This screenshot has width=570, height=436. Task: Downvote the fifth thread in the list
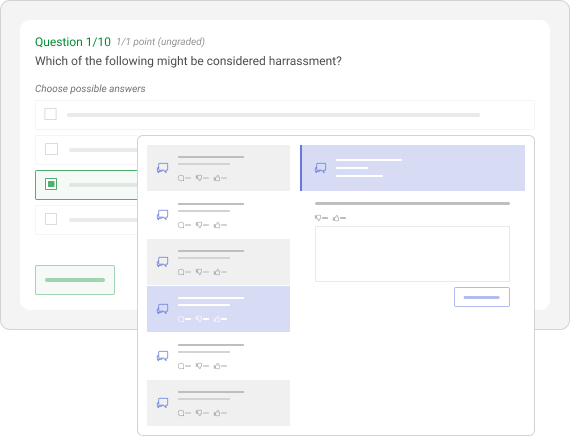199,366
